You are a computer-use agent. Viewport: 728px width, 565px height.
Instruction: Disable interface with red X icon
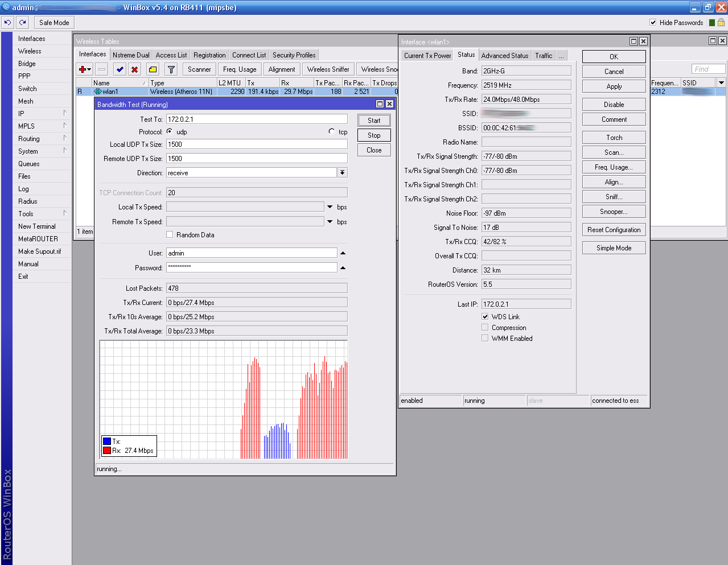tap(135, 69)
